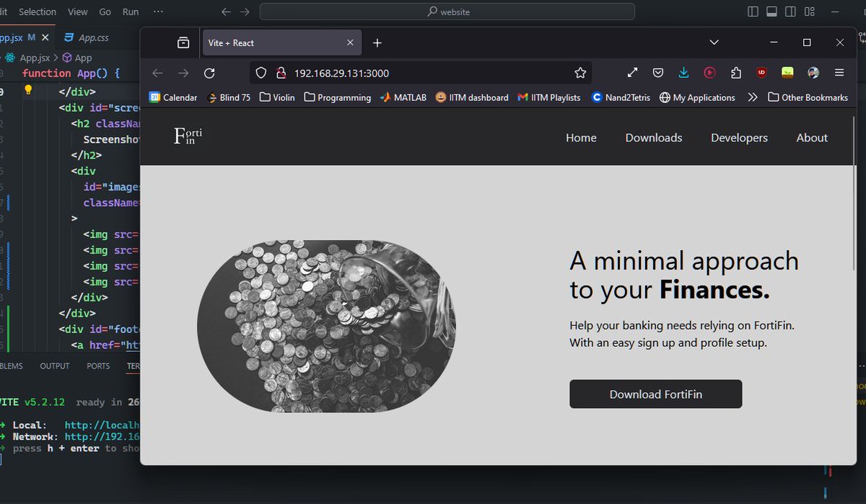Open the Nand2Tetris bookmark
This screenshot has width=866, height=504.
point(621,97)
